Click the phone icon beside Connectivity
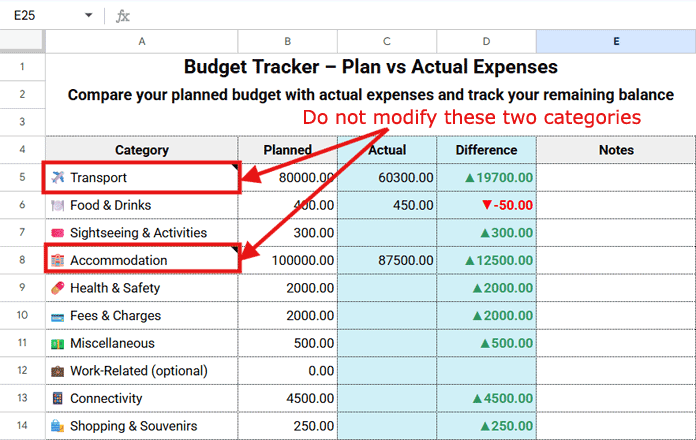This screenshot has height=440, width=696. [x=58, y=398]
